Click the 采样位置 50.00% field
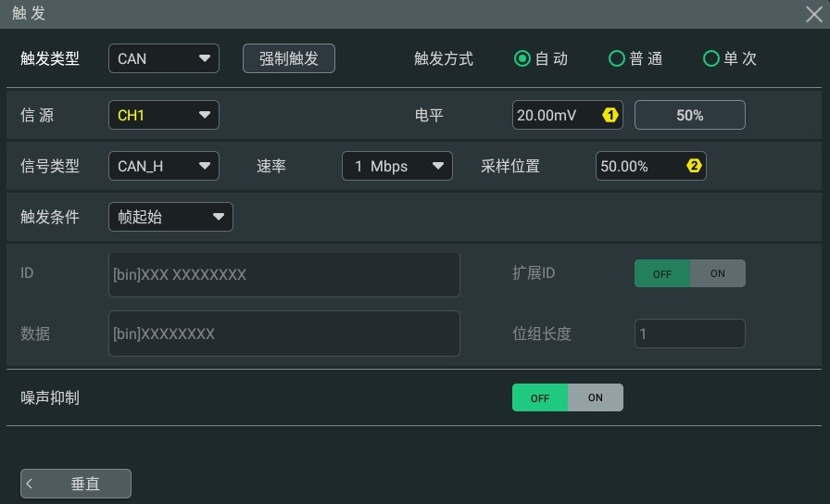This screenshot has width=830, height=504. pyautogui.click(x=651, y=166)
